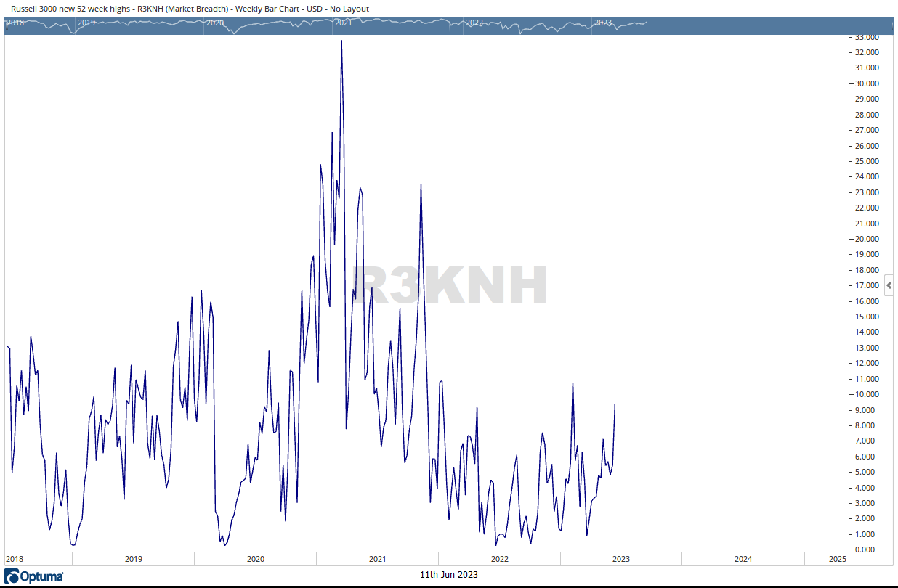Click the 2022 year label on the date axis
Viewport: 898px width, 588px height.
pyautogui.click(x=499, y=559)
